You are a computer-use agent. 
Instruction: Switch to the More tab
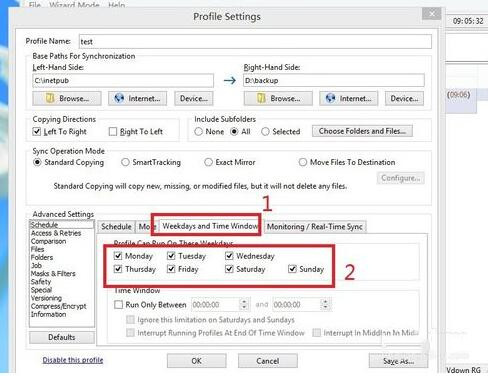144,227
